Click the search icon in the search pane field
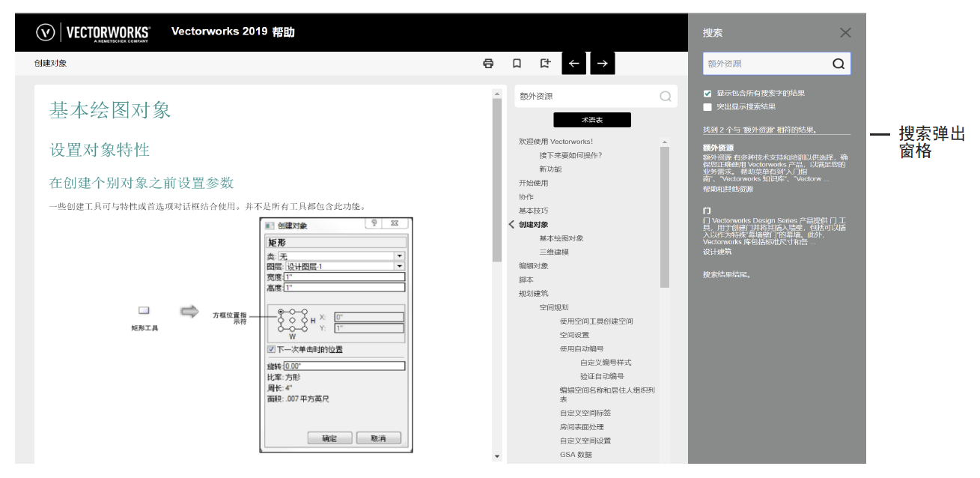The height and width of the screenshot is (478, 980). click(x=839, y=64)
